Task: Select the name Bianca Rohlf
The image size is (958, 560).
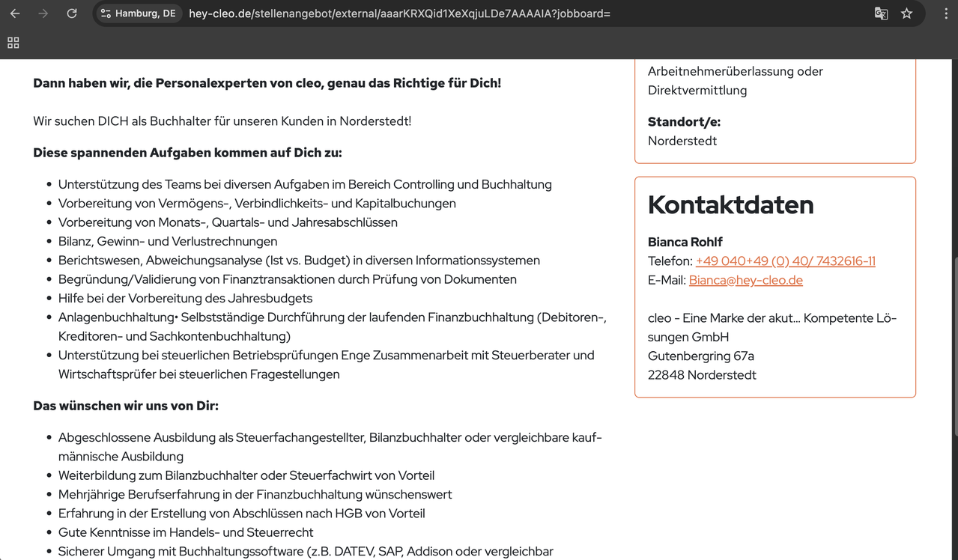Action: coord(685,242)
